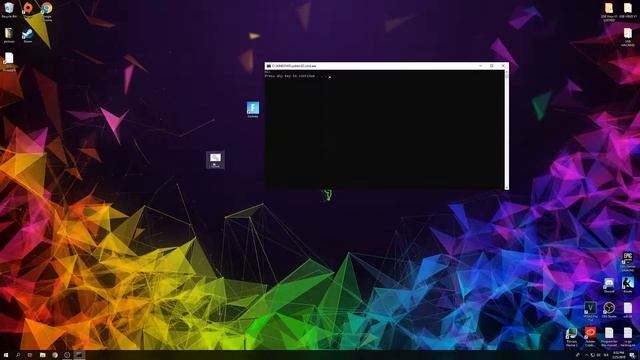Open Task View on the taskbar
This screenshot has height=360, width=640.
coord(29,355)
